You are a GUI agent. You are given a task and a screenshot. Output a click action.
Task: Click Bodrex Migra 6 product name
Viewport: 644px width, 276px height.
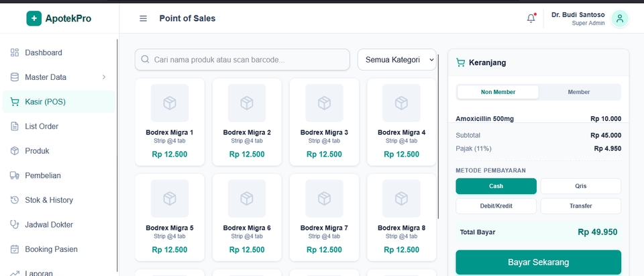[247, 228]
